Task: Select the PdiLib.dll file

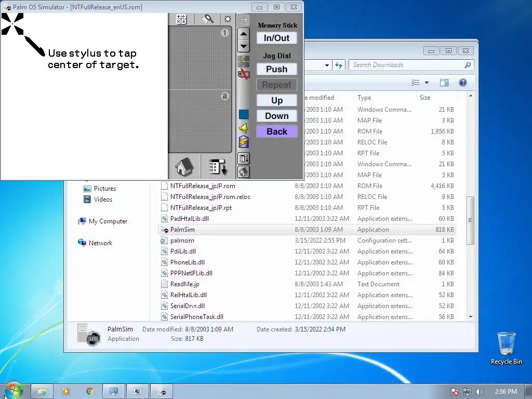Action: 308,251
